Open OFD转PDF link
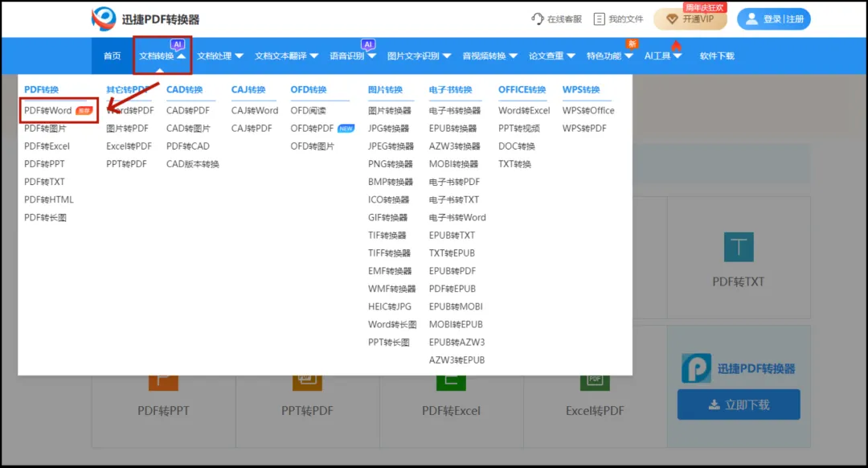 (x=312, y=128)
